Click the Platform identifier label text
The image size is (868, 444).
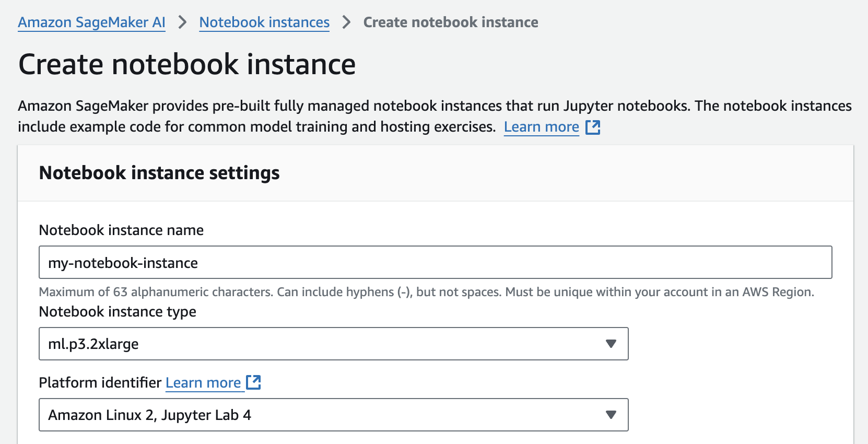click(x=100, y=383)
